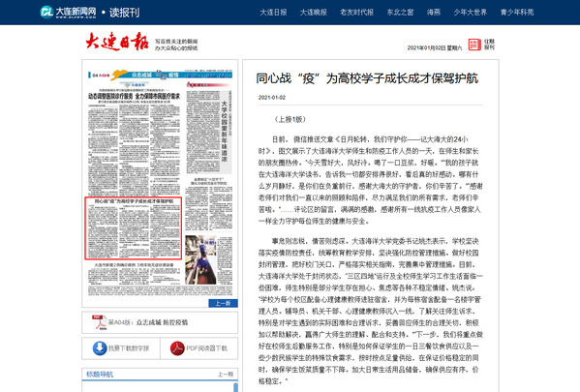This screenshot has height=392, width=580.
Task: Click the blue download arrow icon
Action: [100, 348]
